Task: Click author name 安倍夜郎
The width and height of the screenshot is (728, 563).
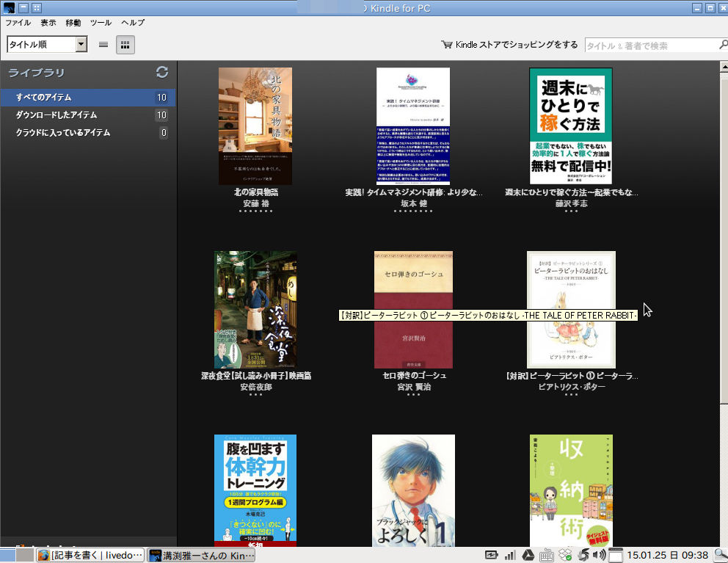Action: point(256,387)
